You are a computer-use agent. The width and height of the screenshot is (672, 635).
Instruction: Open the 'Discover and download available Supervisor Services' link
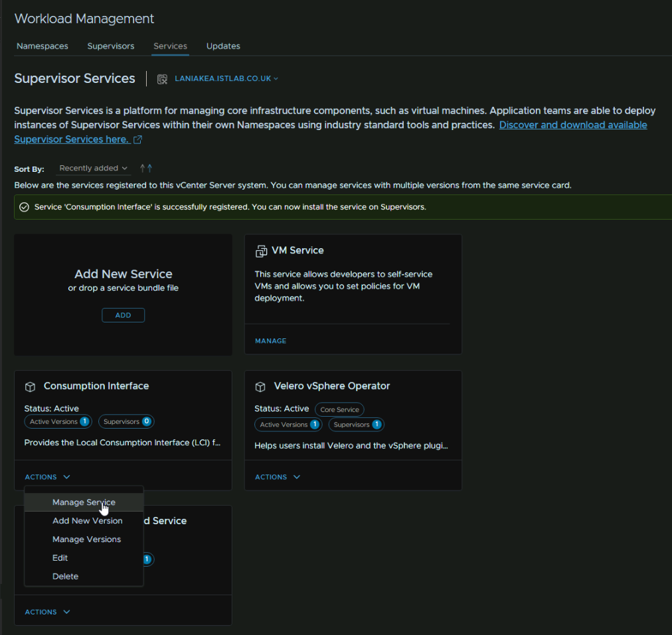click(x=573, y=125)
